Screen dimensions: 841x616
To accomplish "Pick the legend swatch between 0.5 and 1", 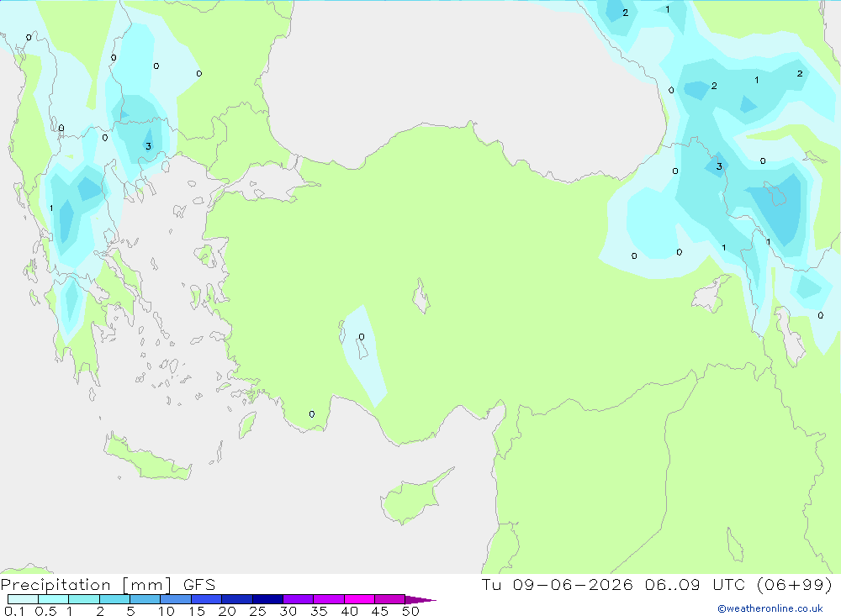I will pos(54,599).
